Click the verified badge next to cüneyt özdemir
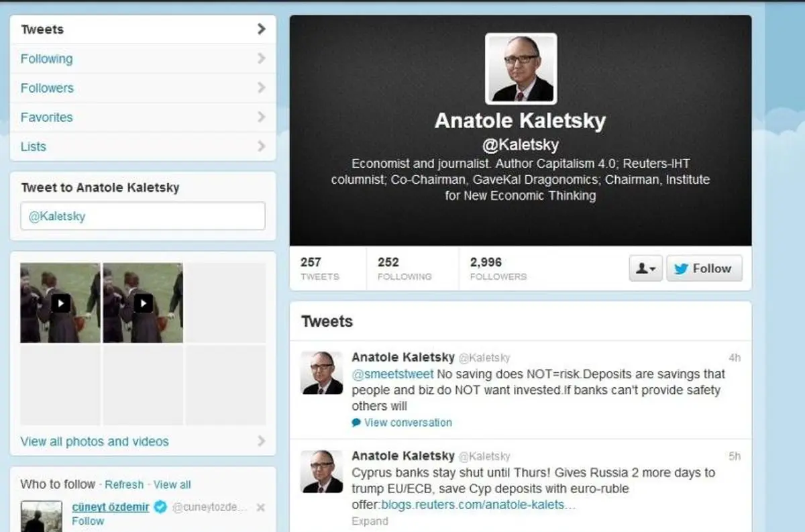805x532 pixels. (160, 507)
